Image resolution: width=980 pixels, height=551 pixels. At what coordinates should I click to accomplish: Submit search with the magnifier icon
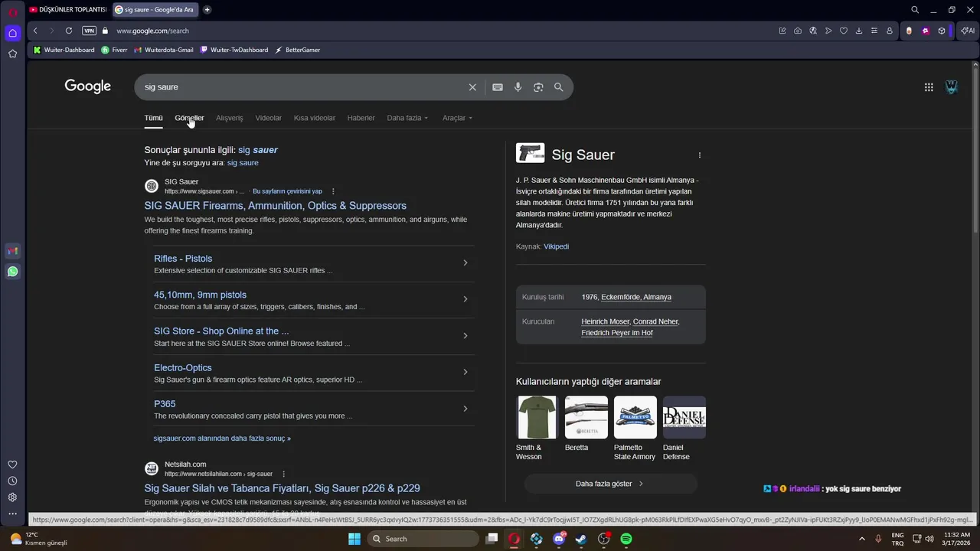559,87
